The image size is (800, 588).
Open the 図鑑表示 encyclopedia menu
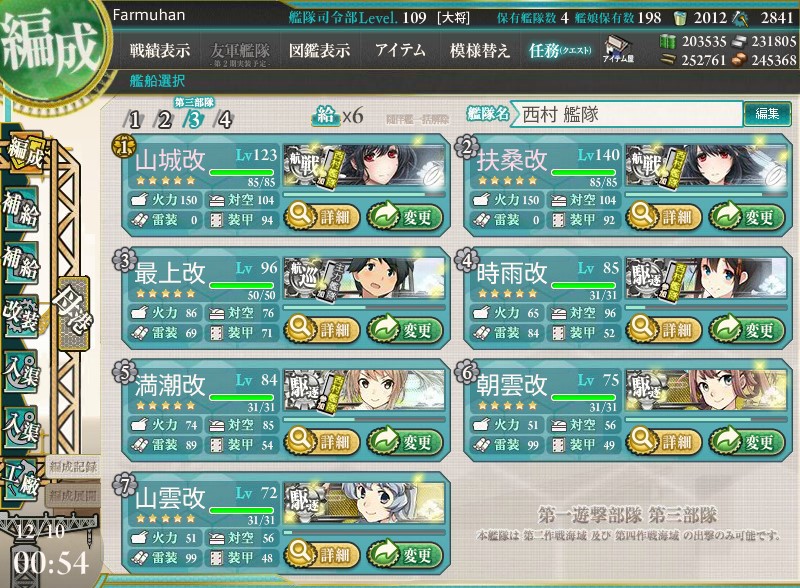tap(319, 50)
